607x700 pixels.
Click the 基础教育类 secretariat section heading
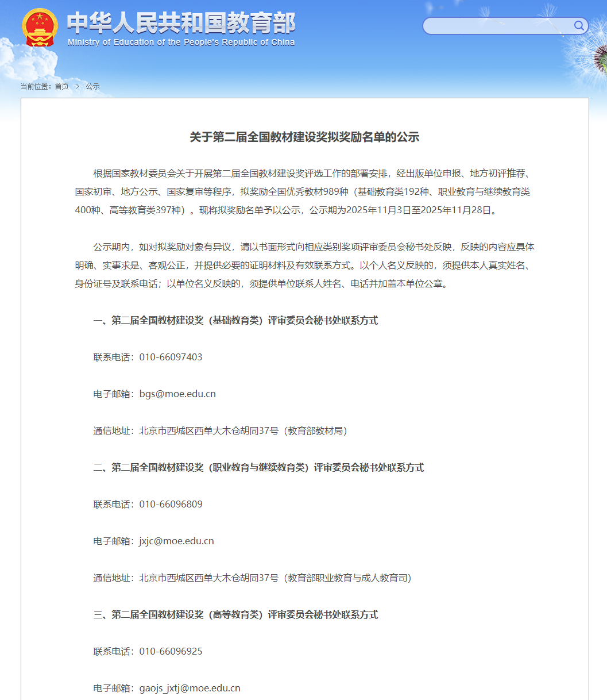tap(235, 320)
